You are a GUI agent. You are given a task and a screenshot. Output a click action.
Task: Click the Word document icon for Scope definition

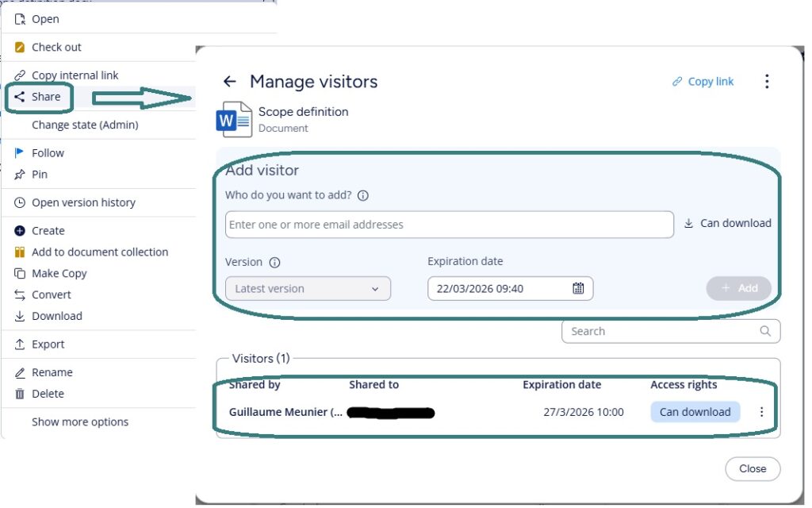234,120
